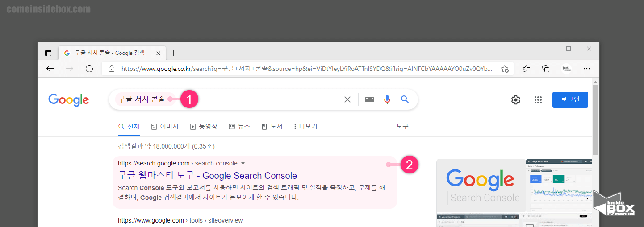The width and height of the screenshot is (644, 227).
Task: Open the tab actions menu icon
Action: (x=48, y=53)
